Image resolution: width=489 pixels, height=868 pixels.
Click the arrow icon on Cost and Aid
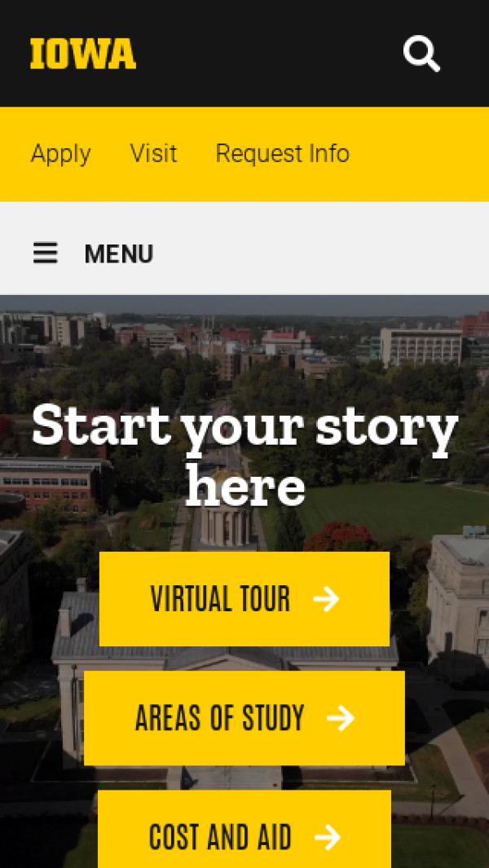point(328,837)
